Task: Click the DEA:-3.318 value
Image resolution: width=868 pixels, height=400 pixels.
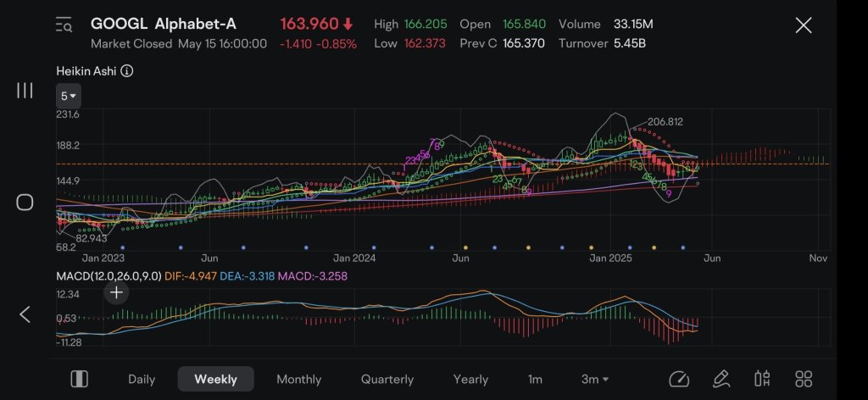Action: coord(247,275)
